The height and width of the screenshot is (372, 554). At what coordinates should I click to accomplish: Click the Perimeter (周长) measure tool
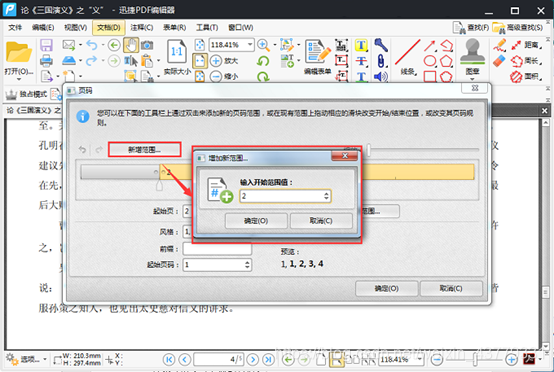pyautogui.click(x=526, y=61)
